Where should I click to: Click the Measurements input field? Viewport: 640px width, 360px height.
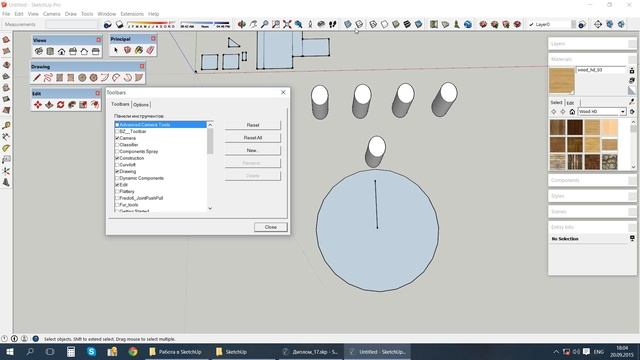click(71, 24)
